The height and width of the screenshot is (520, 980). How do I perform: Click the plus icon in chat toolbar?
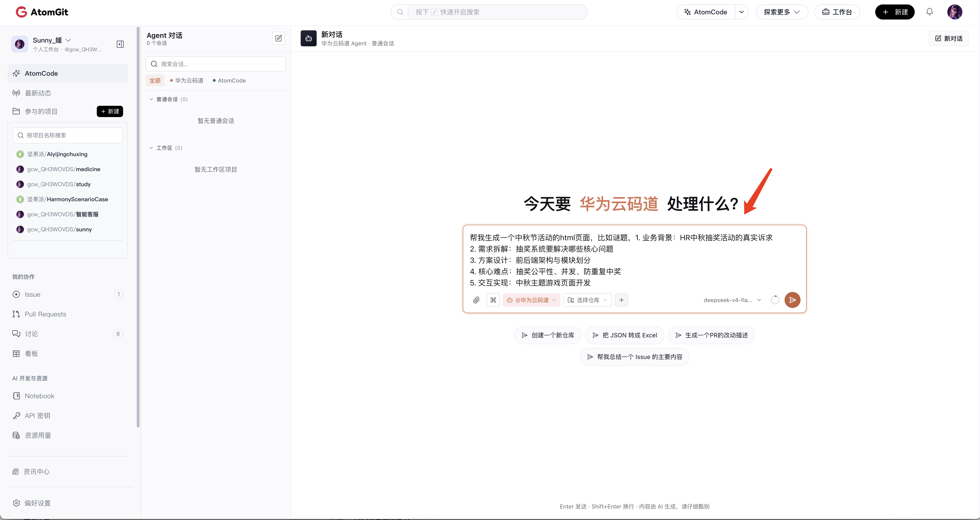click(621, 300)
